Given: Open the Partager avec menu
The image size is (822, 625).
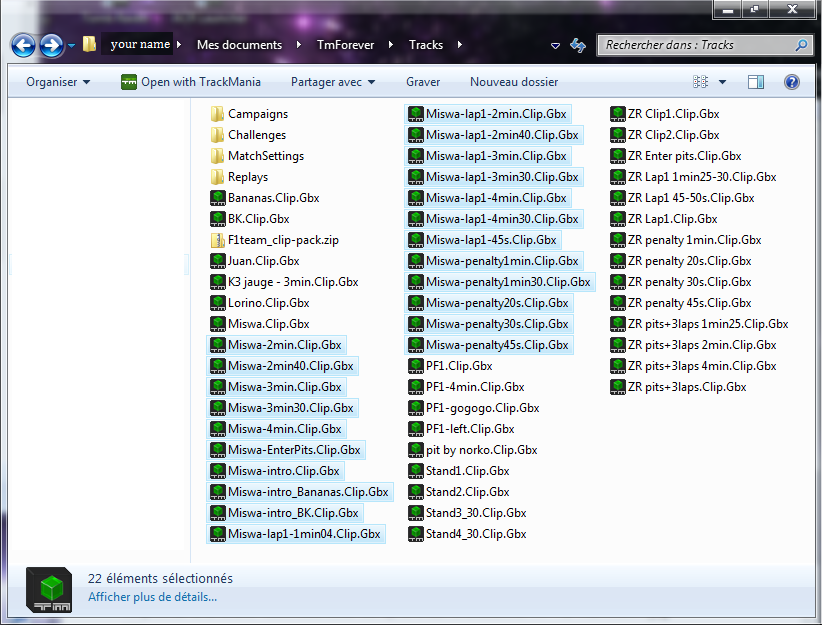Looking at the screenshot, I should pyautogui.click(x=333, y=82).
